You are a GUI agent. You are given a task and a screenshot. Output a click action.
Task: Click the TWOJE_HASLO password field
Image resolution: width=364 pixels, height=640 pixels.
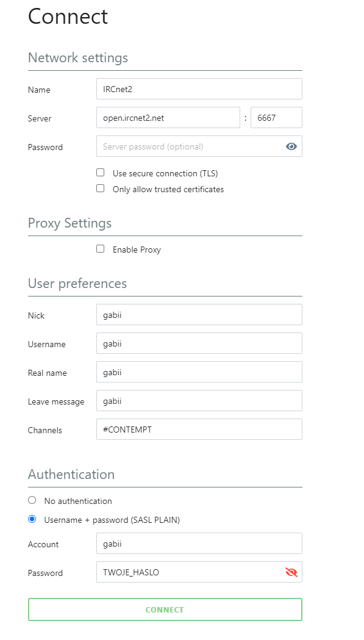tap(199, 572)
